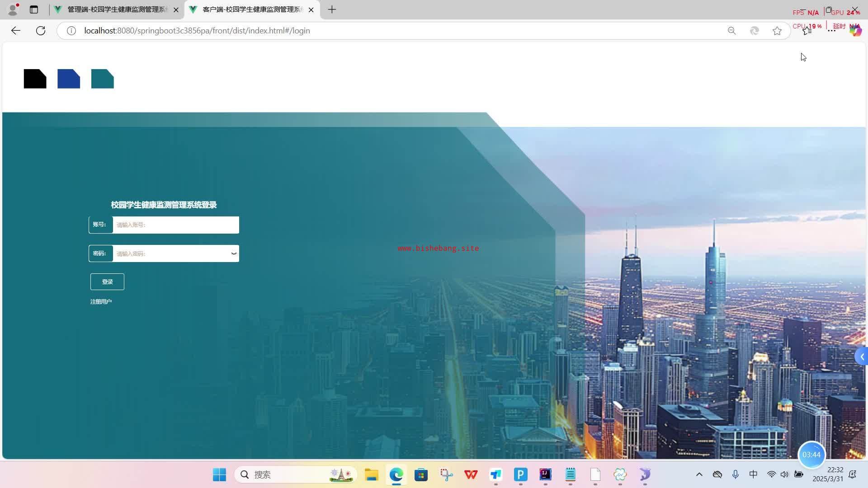The width and height of the screenshot is (868, 488).
Task: Open WPS Office from taskbar
Action: pos(471,474)
